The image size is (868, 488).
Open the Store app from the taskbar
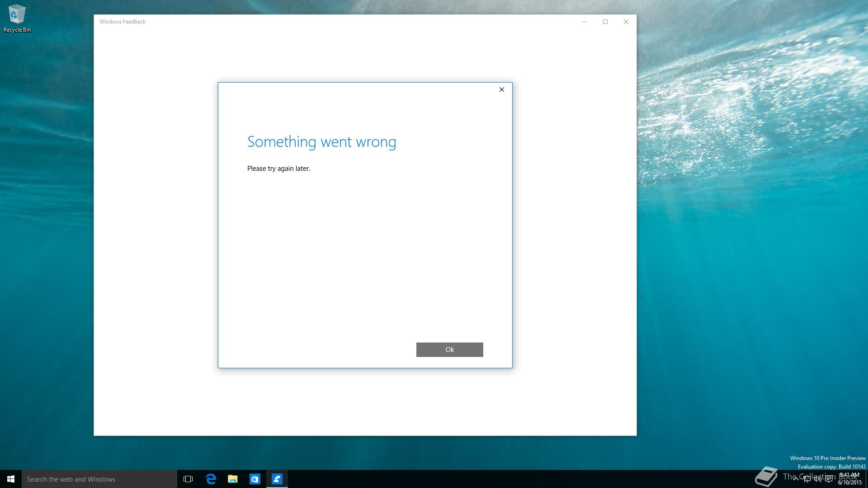255,479
